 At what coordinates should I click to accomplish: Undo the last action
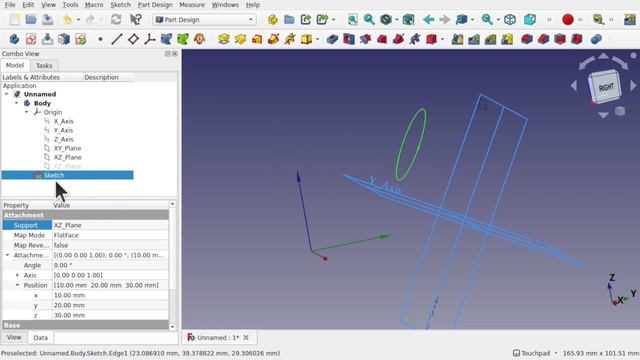(67, 19)
